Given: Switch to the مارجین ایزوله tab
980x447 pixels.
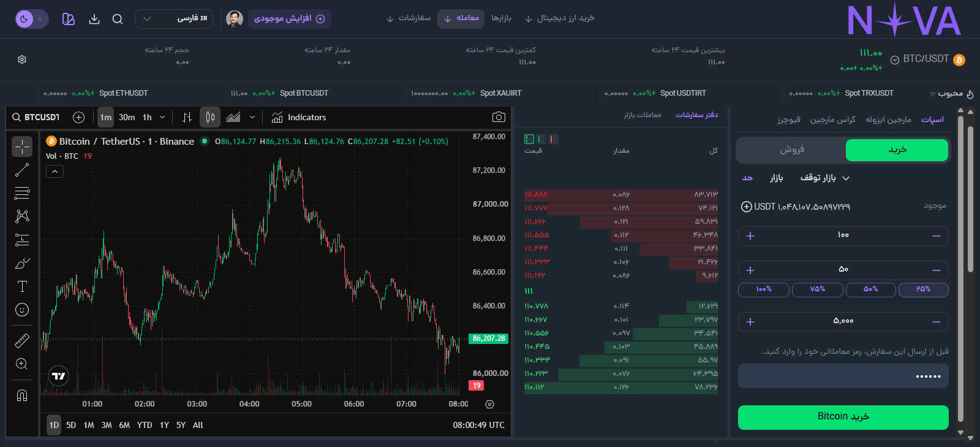Looking at the screenshot, I should (x=888, y=120).
